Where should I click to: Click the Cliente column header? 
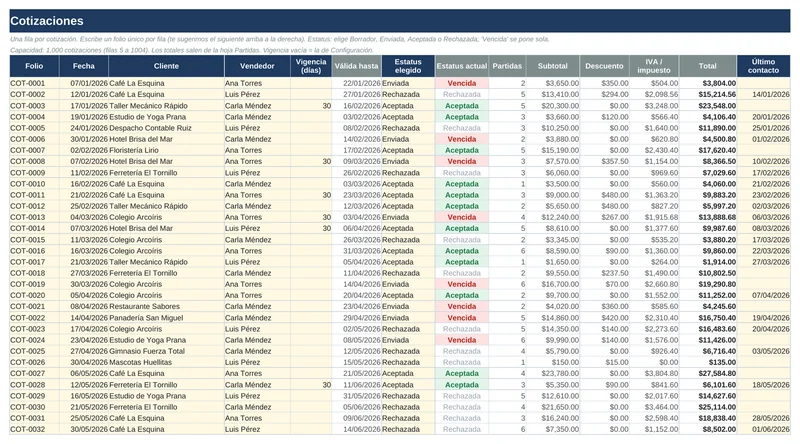click(x=166, y=66)
